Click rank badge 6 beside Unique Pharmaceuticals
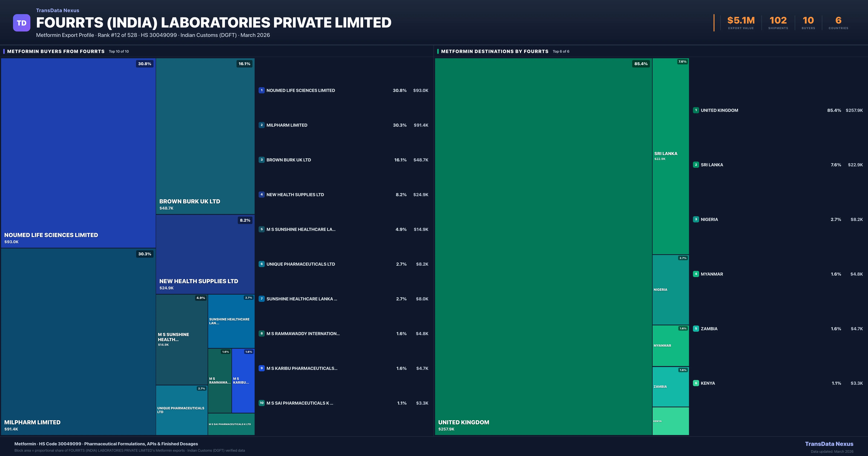 (x=261, y=264)
